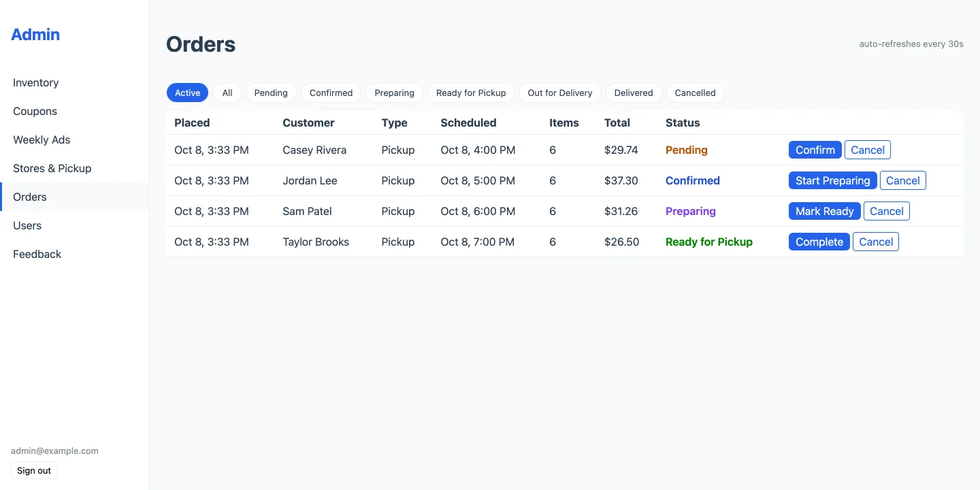Click customer name Casey Rivera
Viewport: 980px width, 490px height.
[314, 150]
